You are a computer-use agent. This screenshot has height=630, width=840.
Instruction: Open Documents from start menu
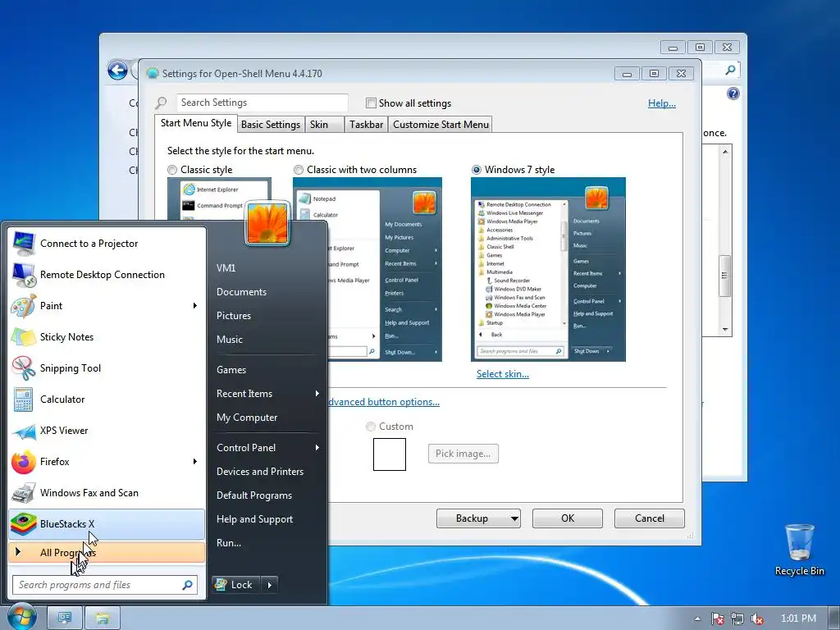coord(242,292)
